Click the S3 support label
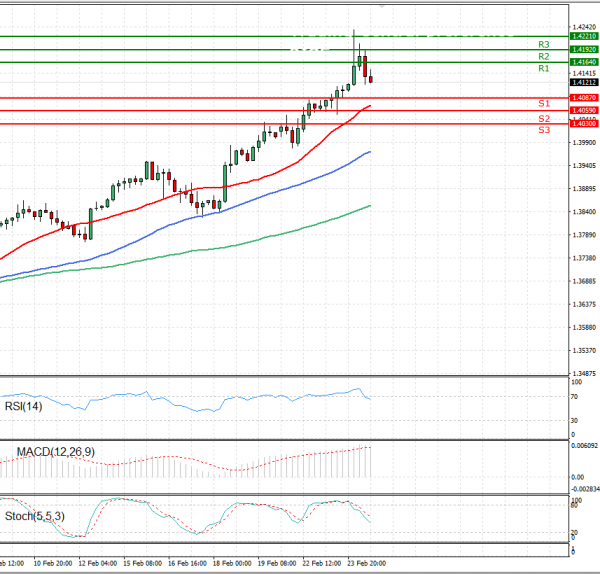 click(544, 130)
